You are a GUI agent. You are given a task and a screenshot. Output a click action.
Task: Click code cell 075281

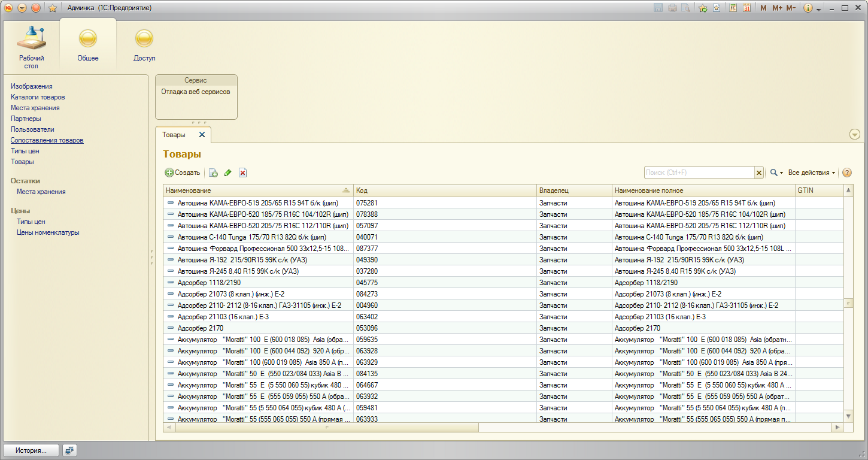(x=445, y=203)
